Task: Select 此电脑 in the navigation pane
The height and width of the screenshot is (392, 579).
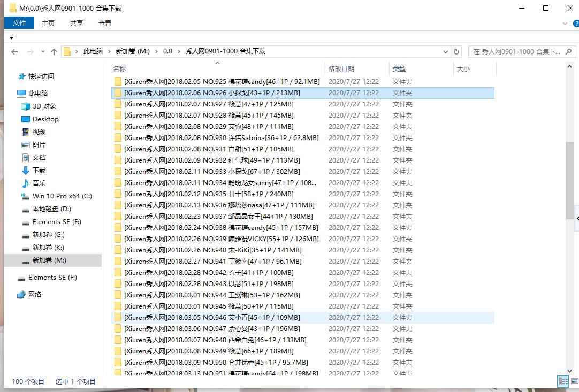Action: coord(38,94)
